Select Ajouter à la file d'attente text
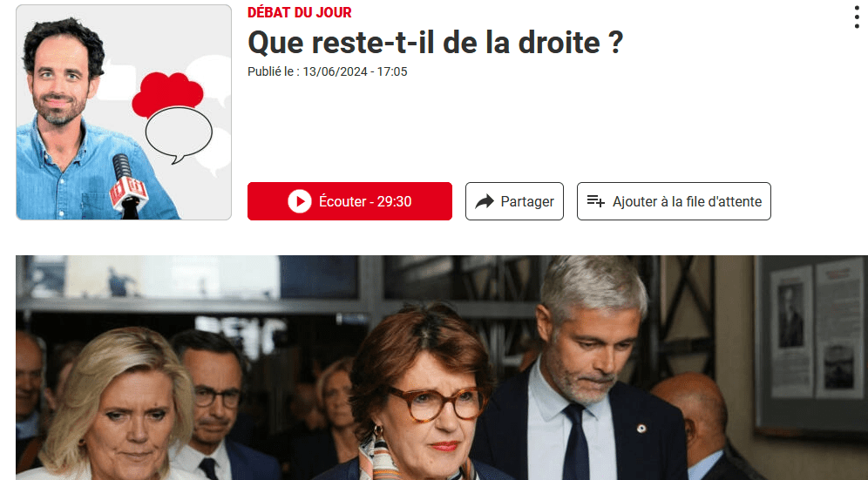 click(x=687, y=201)
